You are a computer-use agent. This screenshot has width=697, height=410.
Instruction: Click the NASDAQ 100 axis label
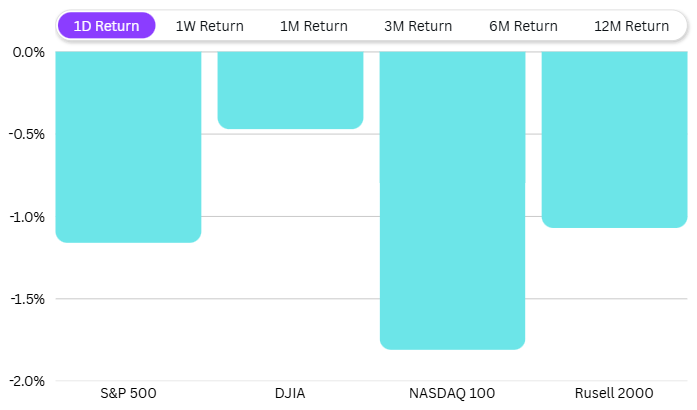tap(452, 393)
